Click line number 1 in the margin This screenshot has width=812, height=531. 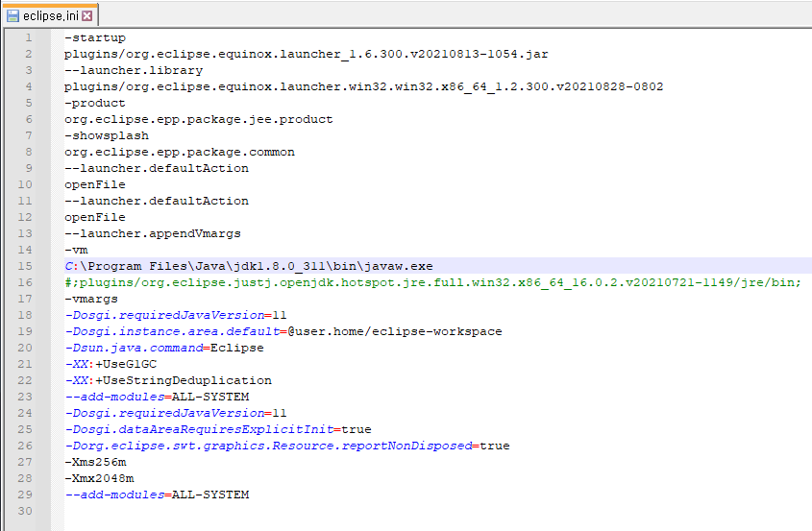(x=29, y=37)
